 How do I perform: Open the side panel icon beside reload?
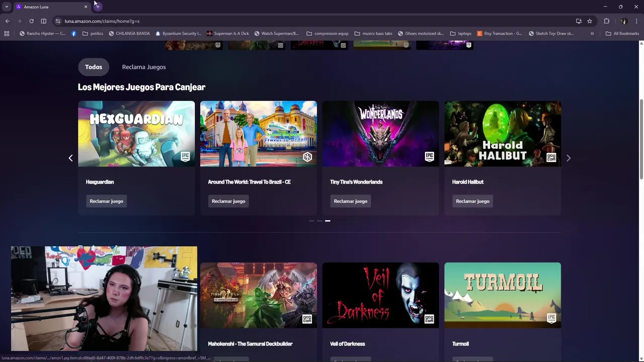43,21
